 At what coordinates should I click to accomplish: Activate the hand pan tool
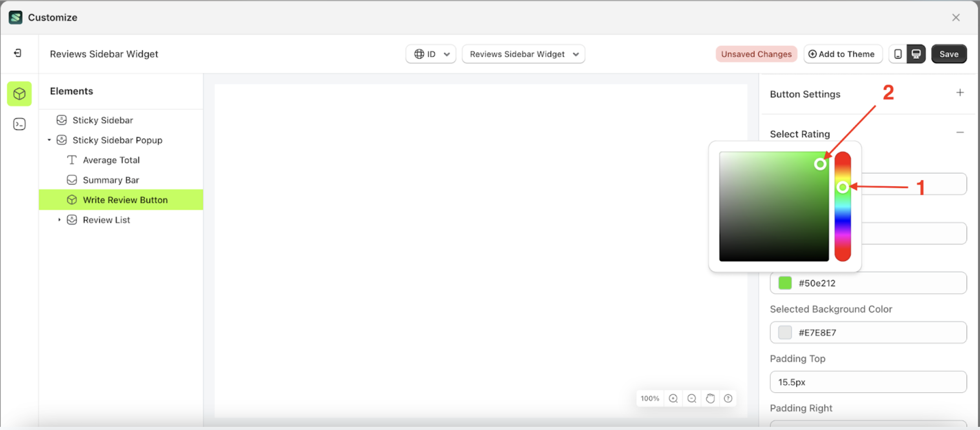tap(710, 398)
